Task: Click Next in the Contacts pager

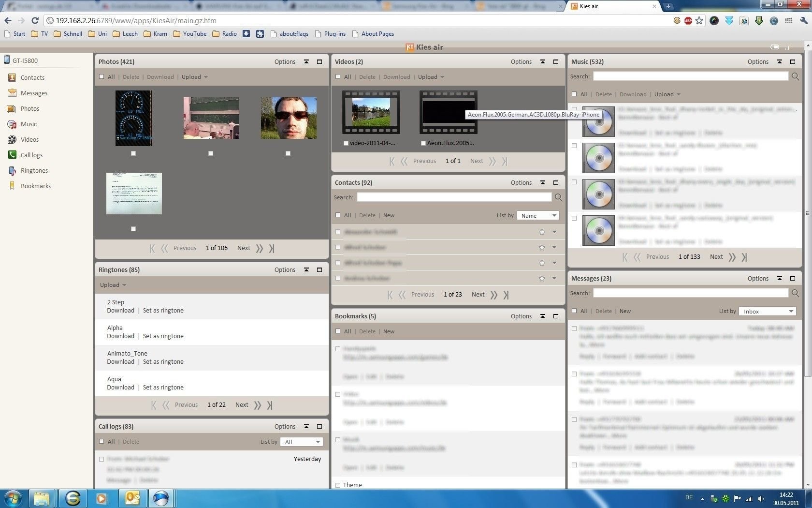Action: click(x=478, y=294)
